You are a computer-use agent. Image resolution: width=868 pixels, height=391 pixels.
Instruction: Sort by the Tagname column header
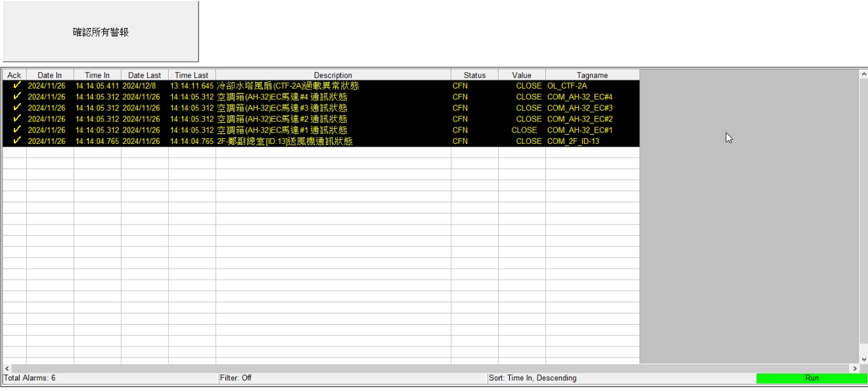[x=592, y=75]
